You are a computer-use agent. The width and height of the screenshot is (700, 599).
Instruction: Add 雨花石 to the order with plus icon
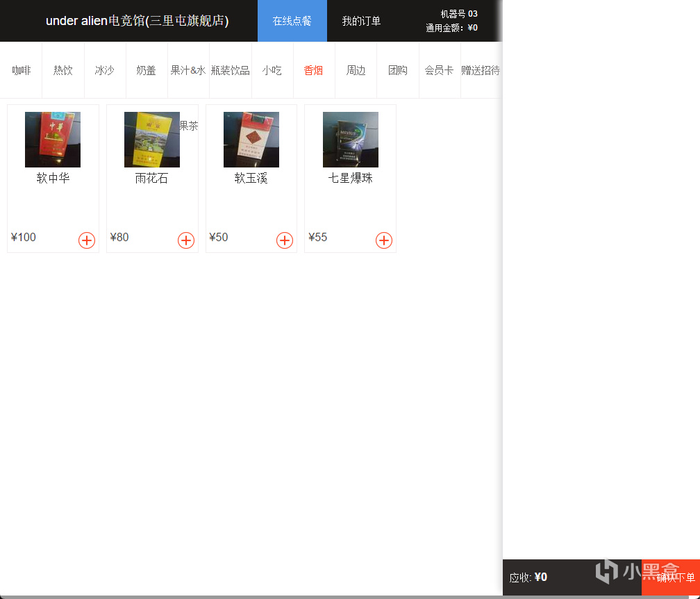tap(185, 240)
